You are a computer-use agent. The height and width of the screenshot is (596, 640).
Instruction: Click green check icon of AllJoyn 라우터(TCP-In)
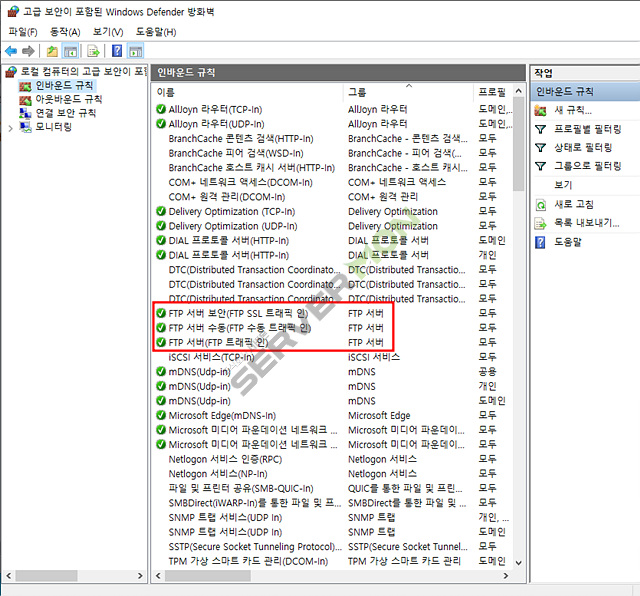(x=161, y=109)
